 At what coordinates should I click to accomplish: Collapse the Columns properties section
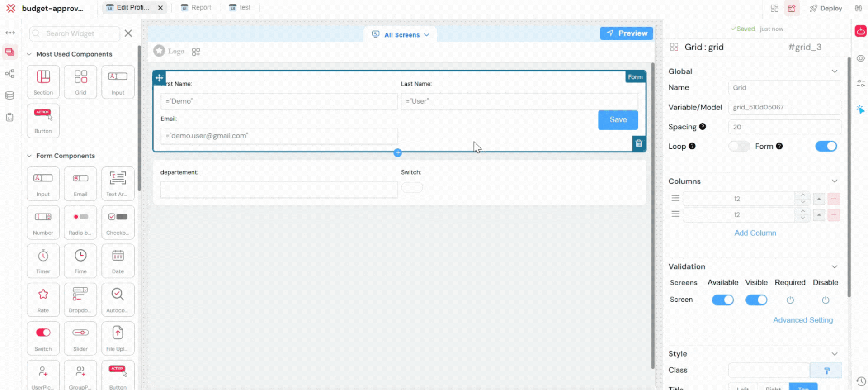(x=835, y=181)
